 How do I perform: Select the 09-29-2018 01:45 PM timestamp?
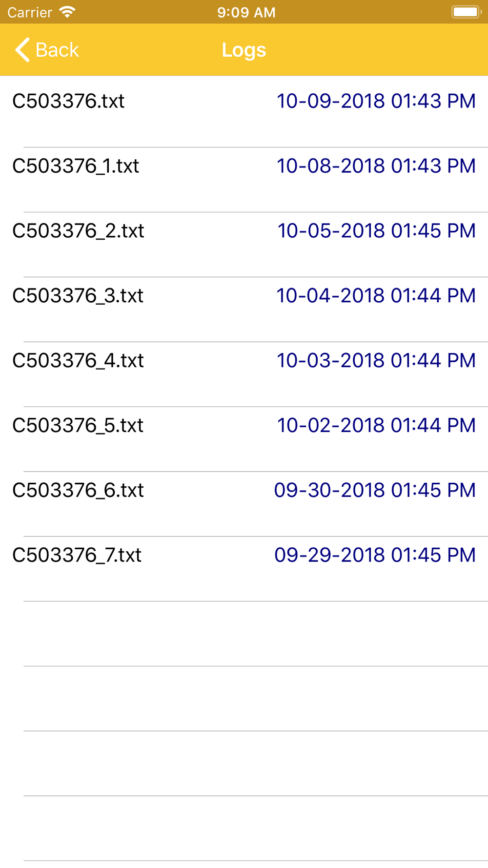coord(375,555)
